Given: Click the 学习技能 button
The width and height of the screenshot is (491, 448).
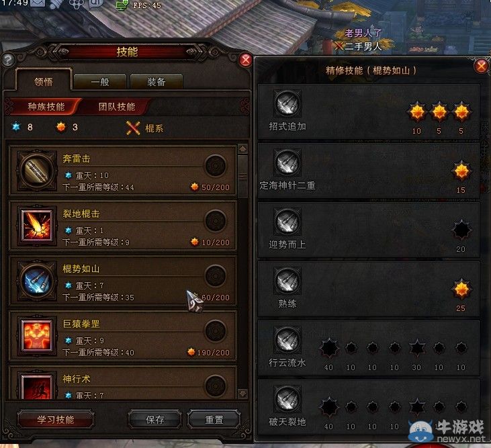Looking at the screenshot, I should click(56, 420).
